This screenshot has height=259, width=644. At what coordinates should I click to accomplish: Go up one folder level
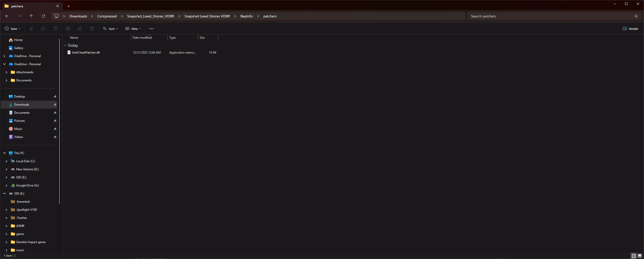tap(31, 16)
